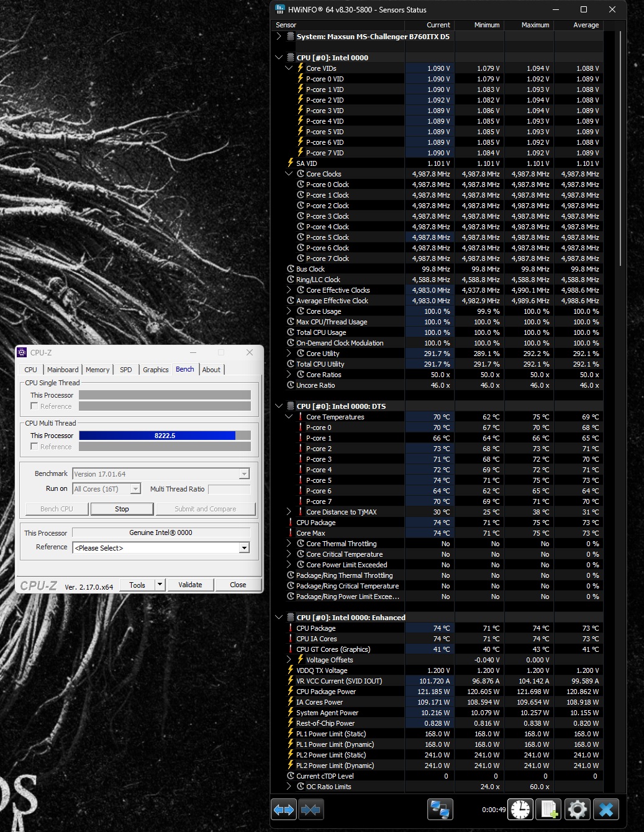
Task: Click the Close button in CPU-Z
Action: tap(238, 585)
